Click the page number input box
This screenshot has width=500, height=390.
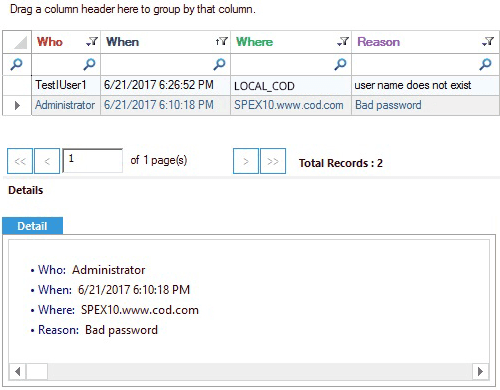93,160
